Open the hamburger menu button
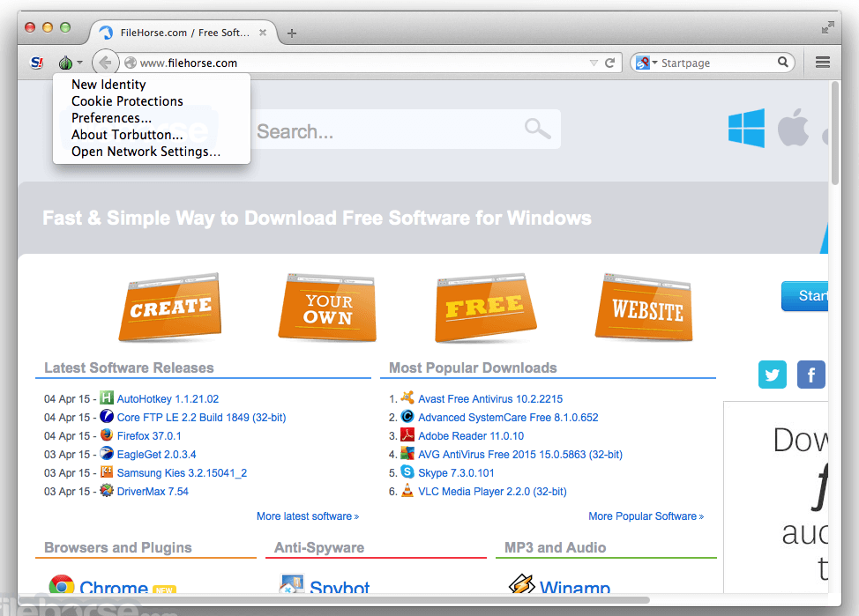Screen dimensions: 859x616 [x=822, y=63]
